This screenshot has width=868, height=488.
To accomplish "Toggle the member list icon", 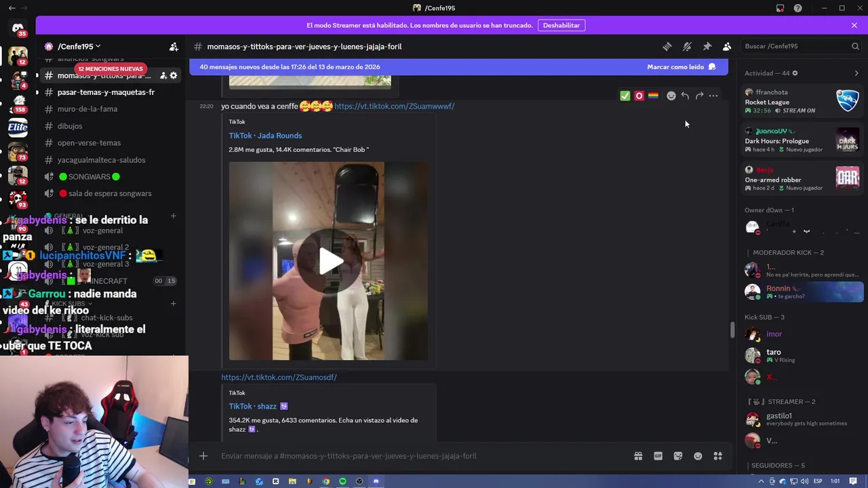I will pos(727,46).
